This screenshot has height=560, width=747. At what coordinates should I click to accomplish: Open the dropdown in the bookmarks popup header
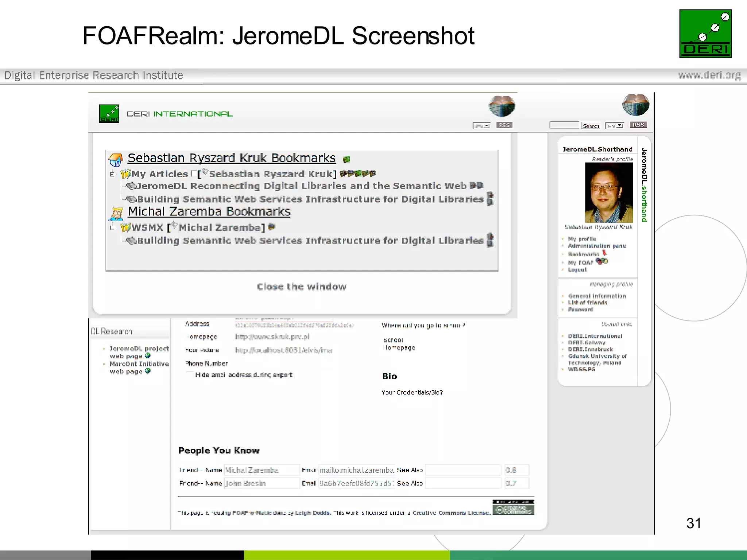tap(481, 125)
